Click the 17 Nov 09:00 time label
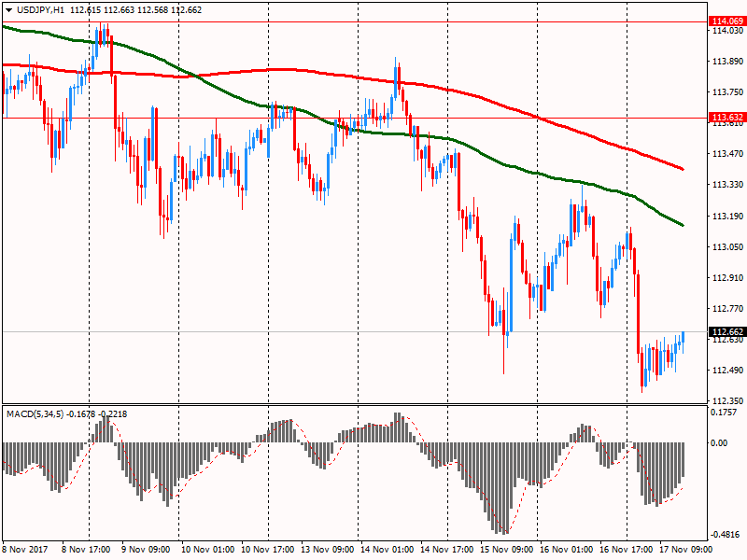This screenshot has width=747, height=560. pos(686,549)
